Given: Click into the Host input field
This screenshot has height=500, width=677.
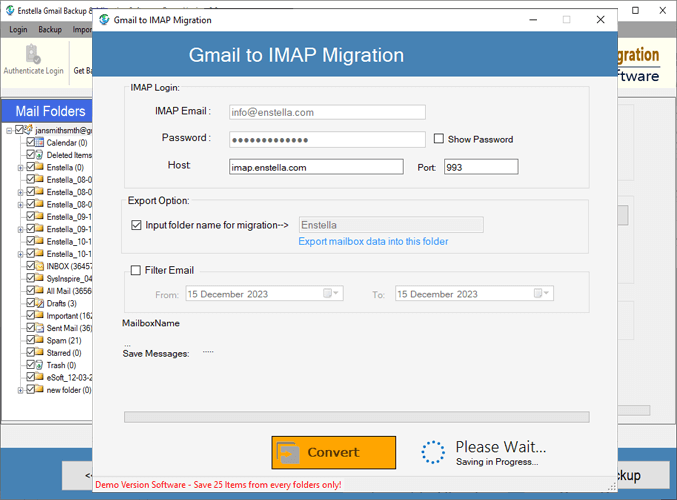Looking at the screenshot, I should tap(316, 167).
